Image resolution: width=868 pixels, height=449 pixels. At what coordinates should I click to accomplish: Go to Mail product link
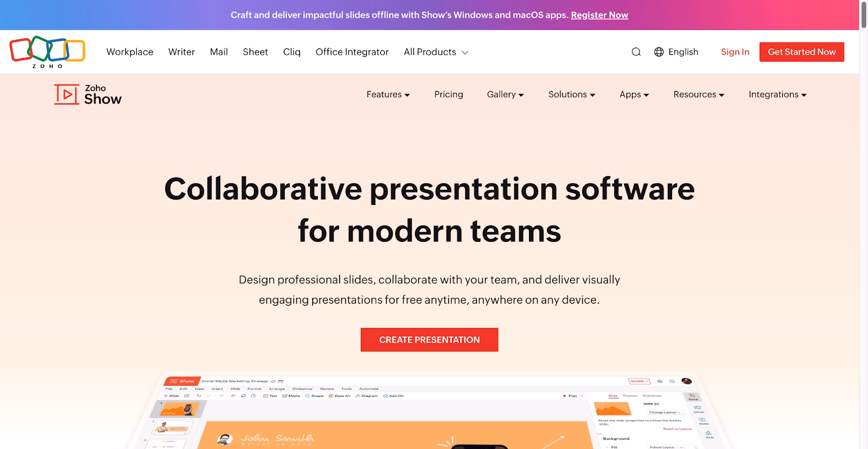pos(219,52)
